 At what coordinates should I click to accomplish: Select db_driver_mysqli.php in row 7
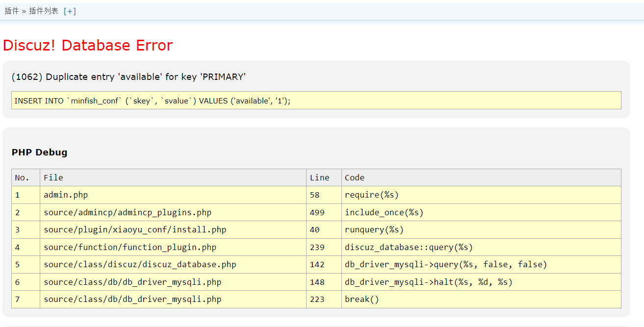coord(173,300)
